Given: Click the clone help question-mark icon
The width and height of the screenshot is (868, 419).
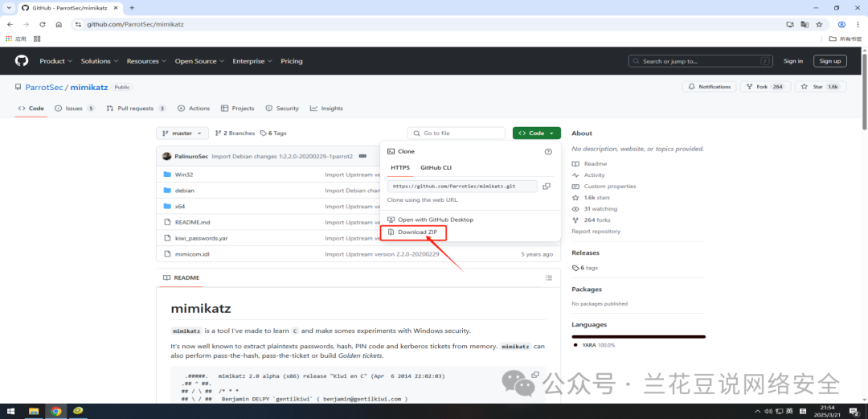Looking at the screenshot, I should tap(548, 151).
